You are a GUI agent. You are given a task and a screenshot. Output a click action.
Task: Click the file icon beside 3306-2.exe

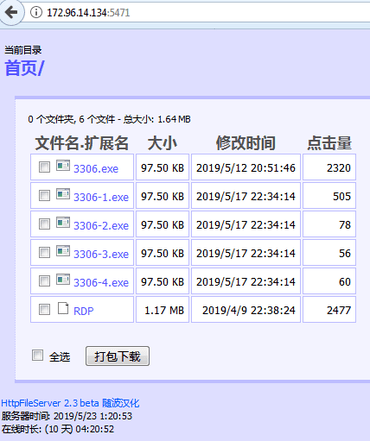tap(63, 222)
